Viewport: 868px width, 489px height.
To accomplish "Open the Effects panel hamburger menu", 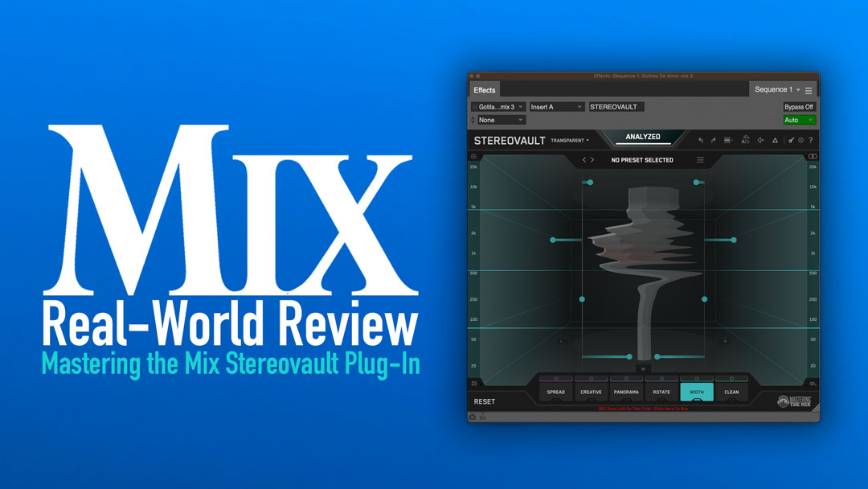I will 809,90.
